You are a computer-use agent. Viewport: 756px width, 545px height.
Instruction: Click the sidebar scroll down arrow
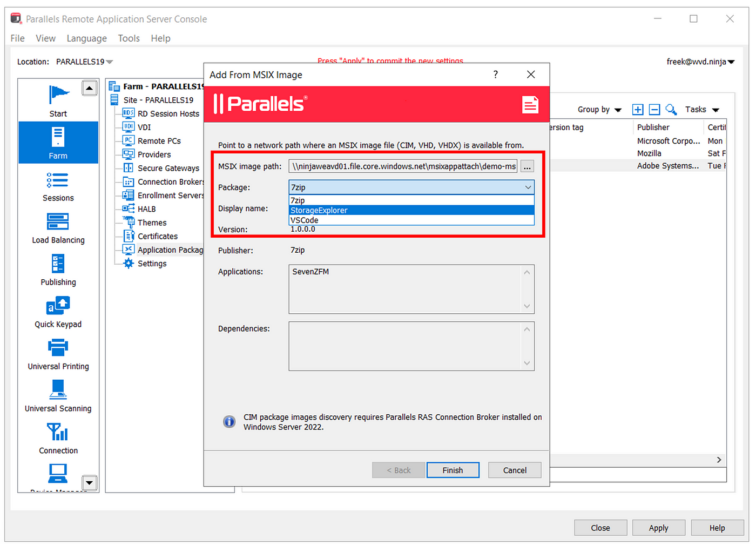pyautogui.click(x=89, y=482)
